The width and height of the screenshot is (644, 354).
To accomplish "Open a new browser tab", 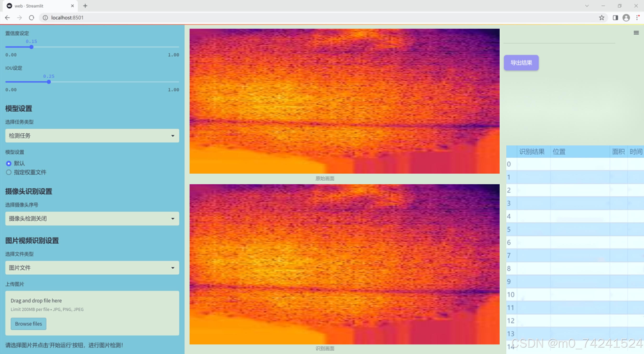I will click(x=85, y=6).
